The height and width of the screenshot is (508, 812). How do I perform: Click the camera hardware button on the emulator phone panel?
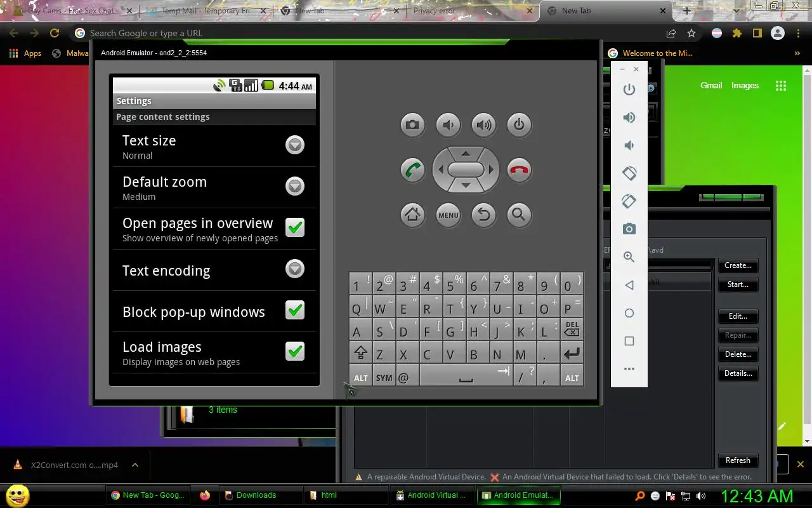coord(412,124)
